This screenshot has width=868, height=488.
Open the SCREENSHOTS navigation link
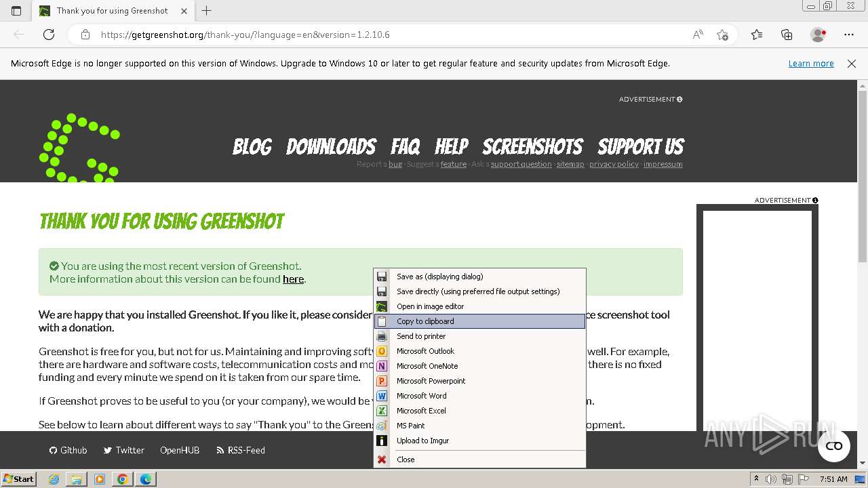[532, 146]
